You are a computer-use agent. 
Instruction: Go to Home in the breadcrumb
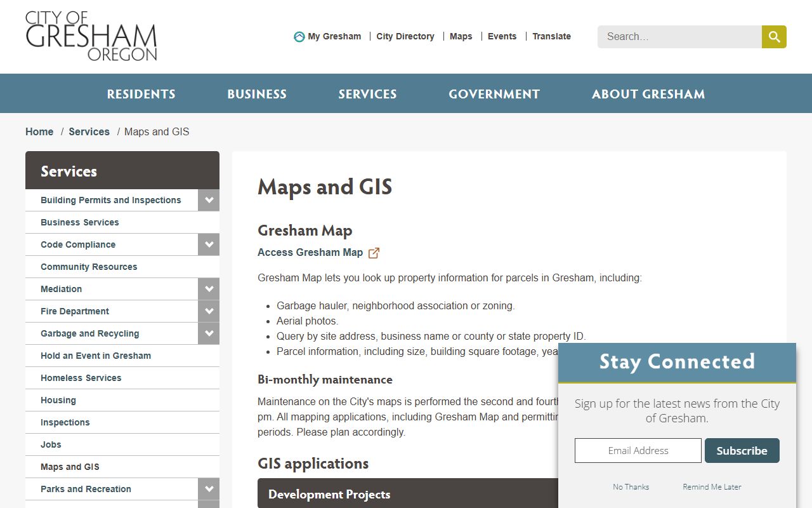point(39,131)
